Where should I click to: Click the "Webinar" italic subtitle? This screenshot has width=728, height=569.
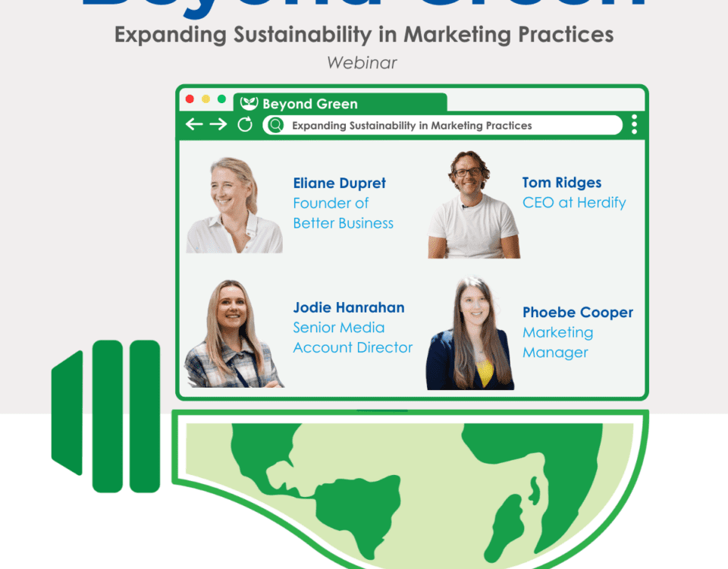coord(362,63)
